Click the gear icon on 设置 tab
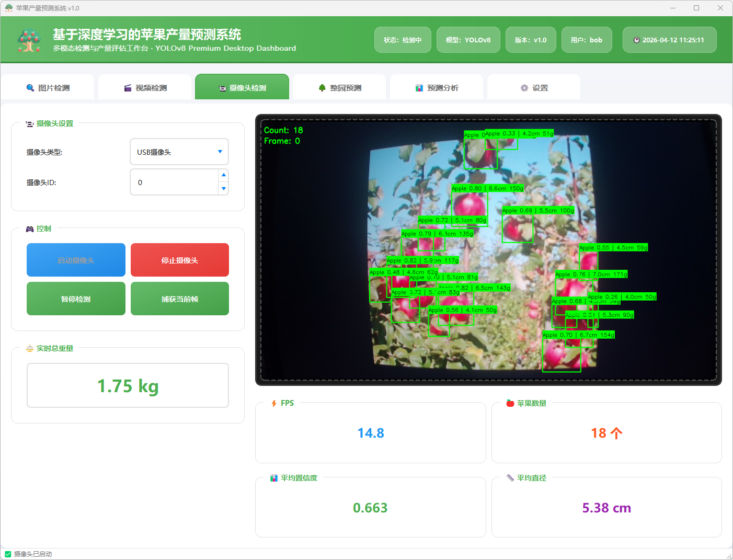The height and width of the screenshot is (560, 733). [524, 88]
